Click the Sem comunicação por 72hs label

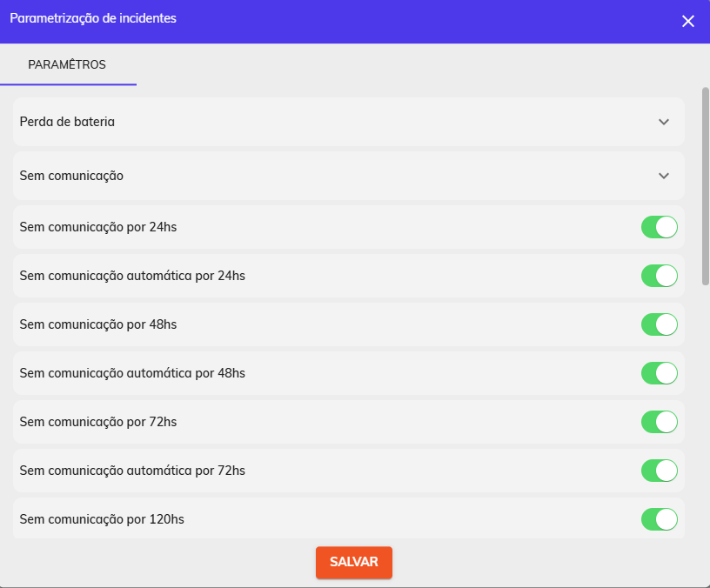click(x=98, y=422)
